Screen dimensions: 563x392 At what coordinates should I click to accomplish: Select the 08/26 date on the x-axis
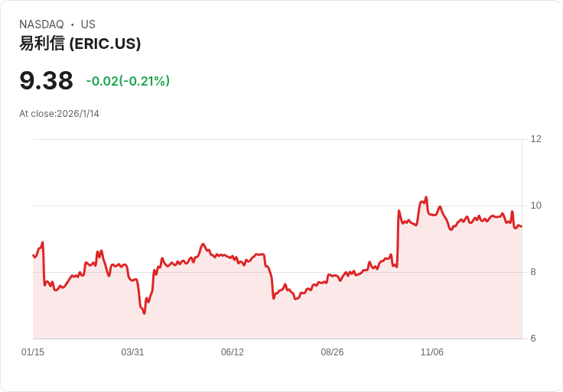(x=332, y=352)
